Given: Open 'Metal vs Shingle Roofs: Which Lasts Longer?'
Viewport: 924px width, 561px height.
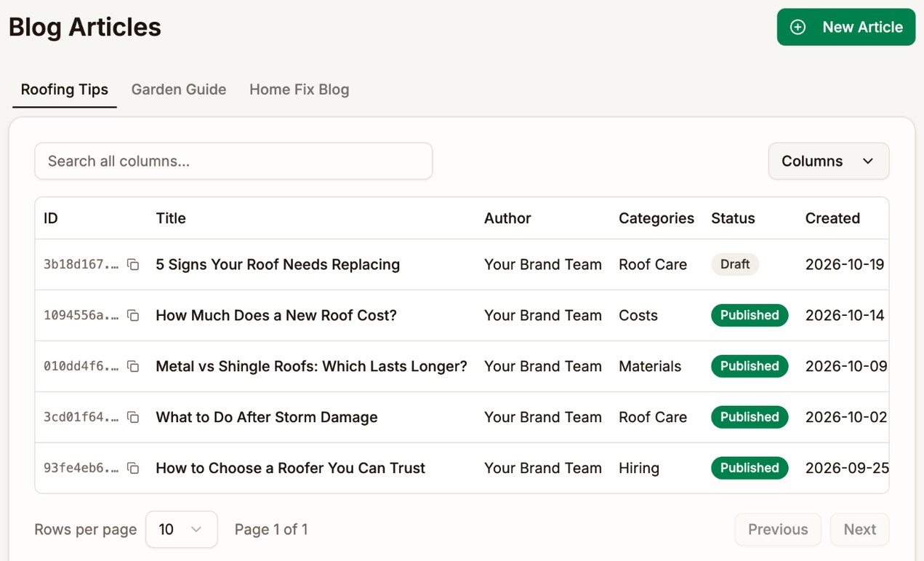Looking at the screenshot, I should click(311, 366).
